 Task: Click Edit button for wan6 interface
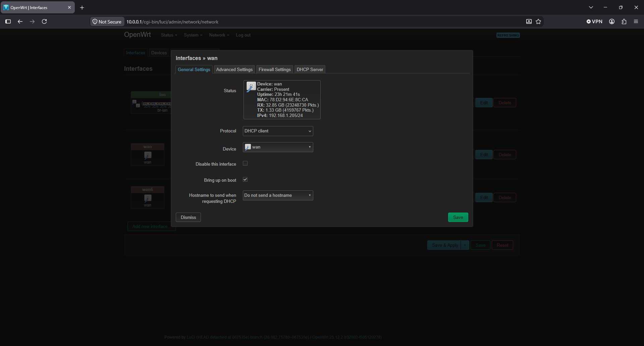484,197
